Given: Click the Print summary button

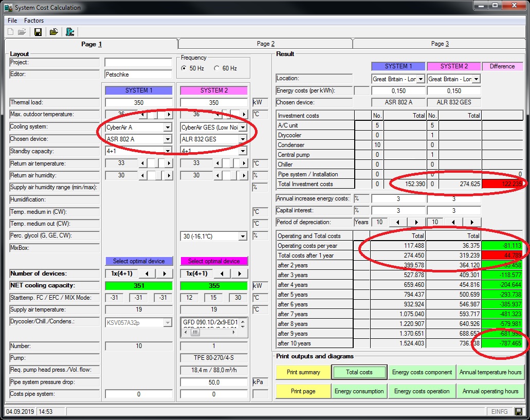Looking at the screenshot, I should click(x=303, y=372).
